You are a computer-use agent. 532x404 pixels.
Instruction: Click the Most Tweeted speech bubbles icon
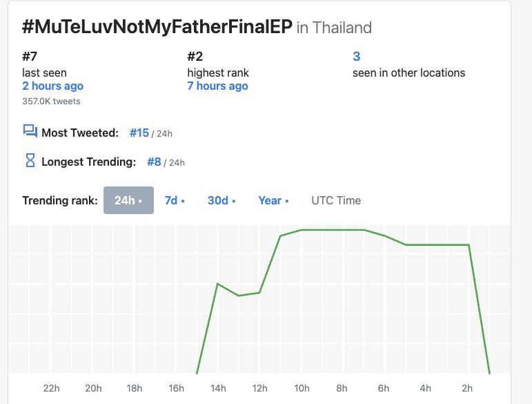[30, 131]
